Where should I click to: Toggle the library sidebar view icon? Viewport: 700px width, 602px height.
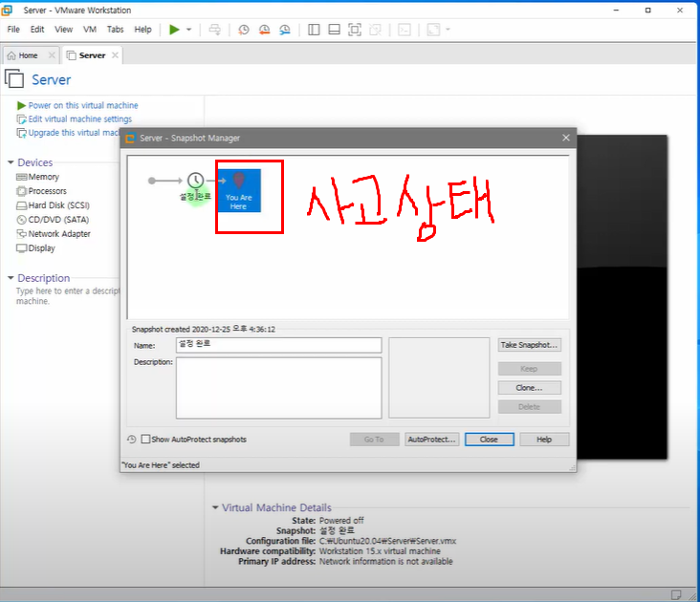click(x=314, y=30)
